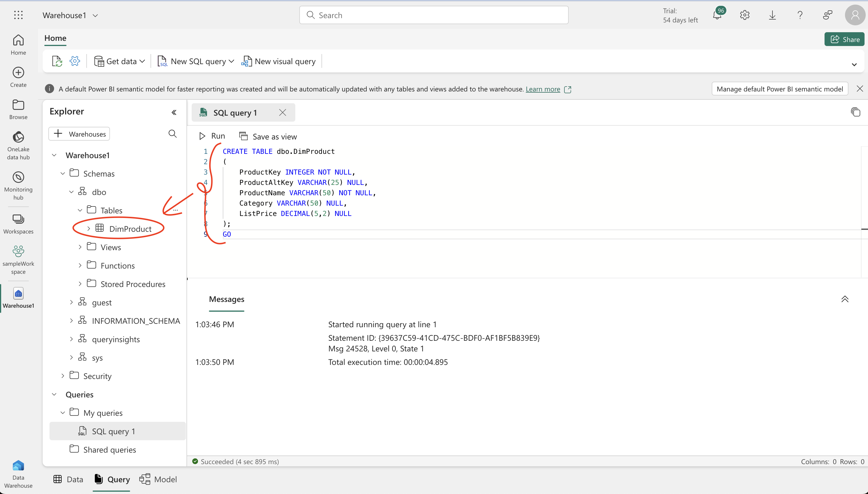Expand DimProduct table
Image resolution: width=868 pixels, height=494 pixels.
[x=88, y=228]
